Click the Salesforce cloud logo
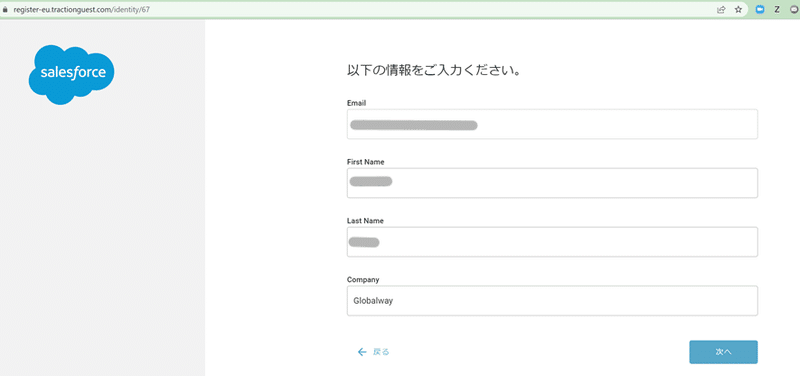This screenshot has height=376, width=800. [x=71, y=74]
